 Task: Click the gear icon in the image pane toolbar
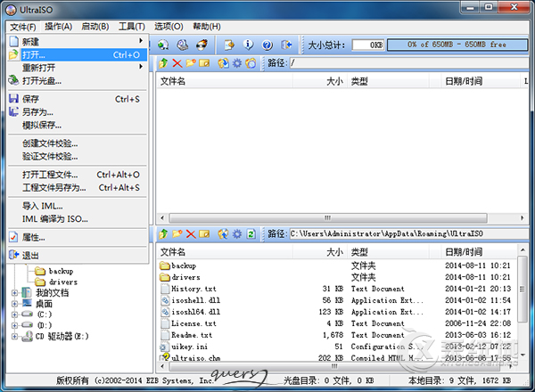[x=237, y=63]
